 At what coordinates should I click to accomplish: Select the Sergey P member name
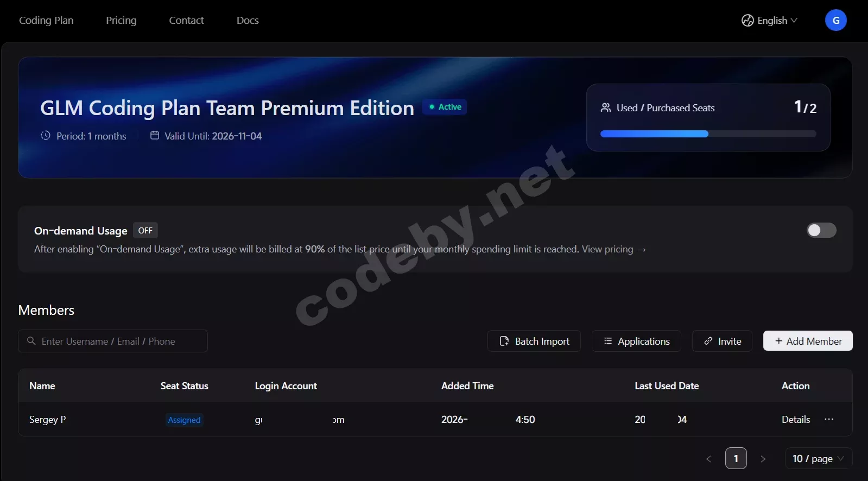pos(47,420)
